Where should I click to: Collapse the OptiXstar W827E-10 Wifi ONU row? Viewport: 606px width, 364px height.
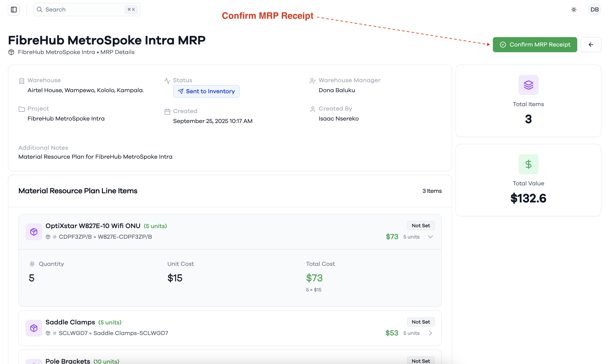[430, 237]
